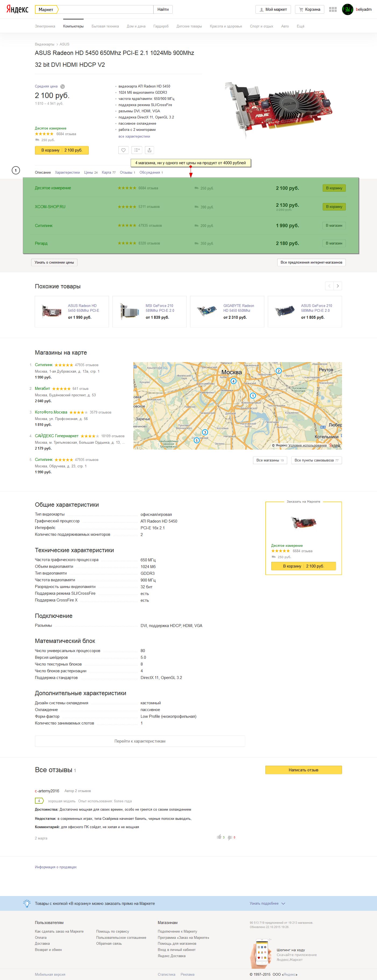377x980 pixels.
Task: Open the GIGABYTE Radeon HD 5450 thumbnail
Action: tap(207, 311)
